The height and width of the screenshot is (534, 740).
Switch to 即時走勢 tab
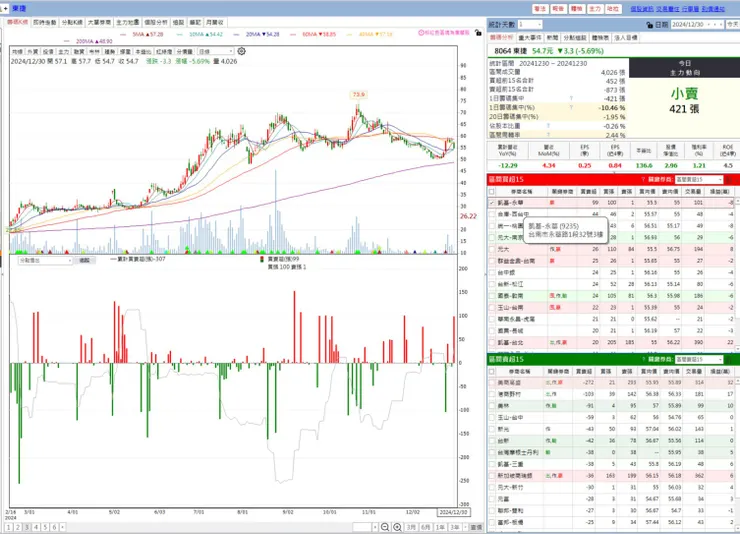45,22
